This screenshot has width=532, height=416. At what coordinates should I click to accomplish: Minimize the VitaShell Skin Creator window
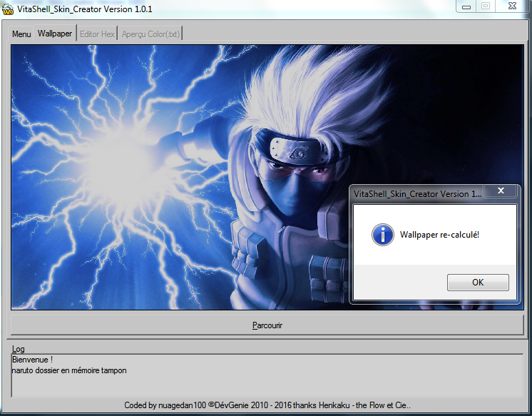(x=466, y=6)
